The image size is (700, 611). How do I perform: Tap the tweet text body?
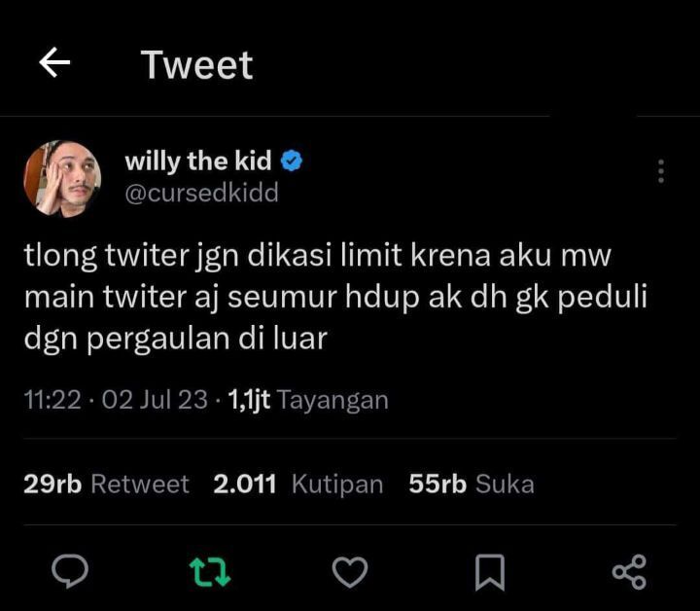tap(335, 298)
